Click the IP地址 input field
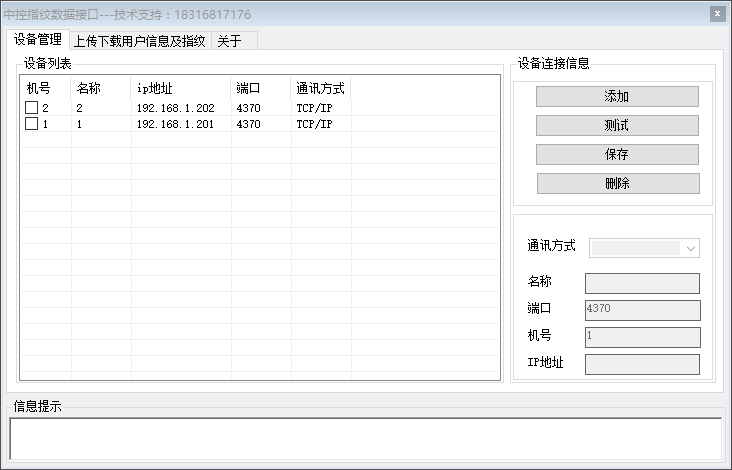The height and width of the screenshot is (470, 732). (642, 364)
